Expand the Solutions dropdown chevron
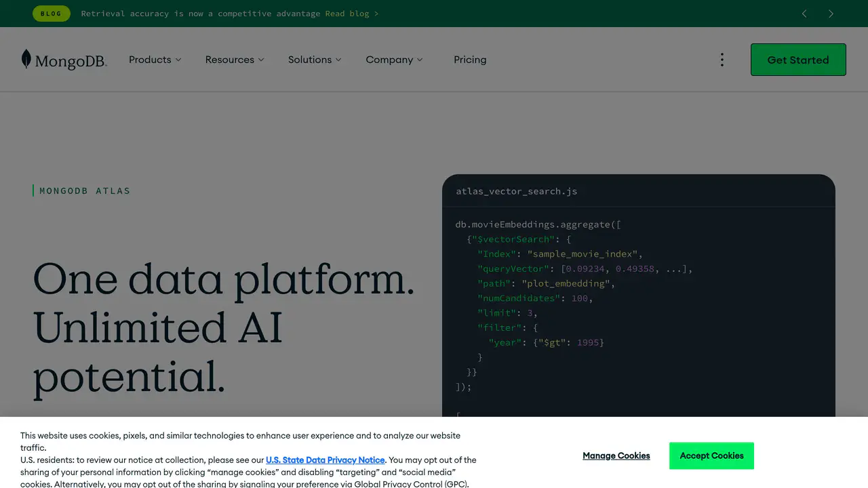This screenshot has height=488, width=868. pos(338,60)
